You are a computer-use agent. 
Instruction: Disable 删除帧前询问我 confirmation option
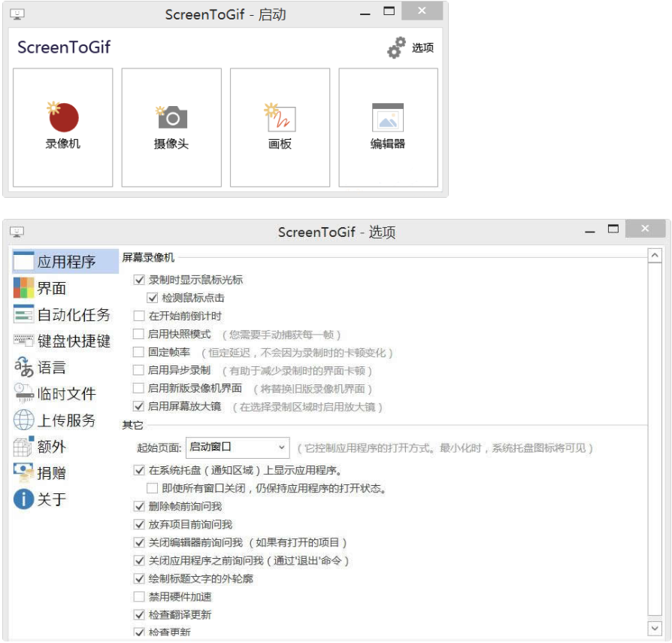(138, 506)
